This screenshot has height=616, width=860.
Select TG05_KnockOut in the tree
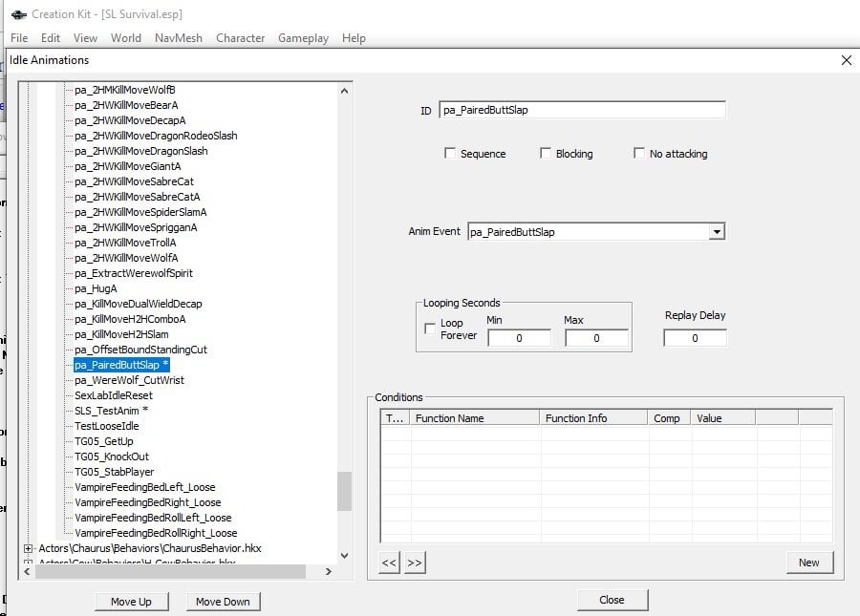point(112,457)
